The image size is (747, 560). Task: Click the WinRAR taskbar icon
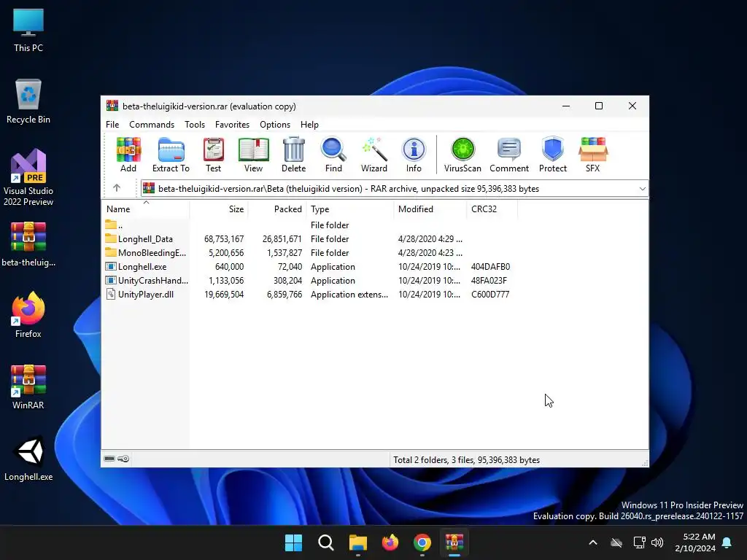tap(454, 542)
